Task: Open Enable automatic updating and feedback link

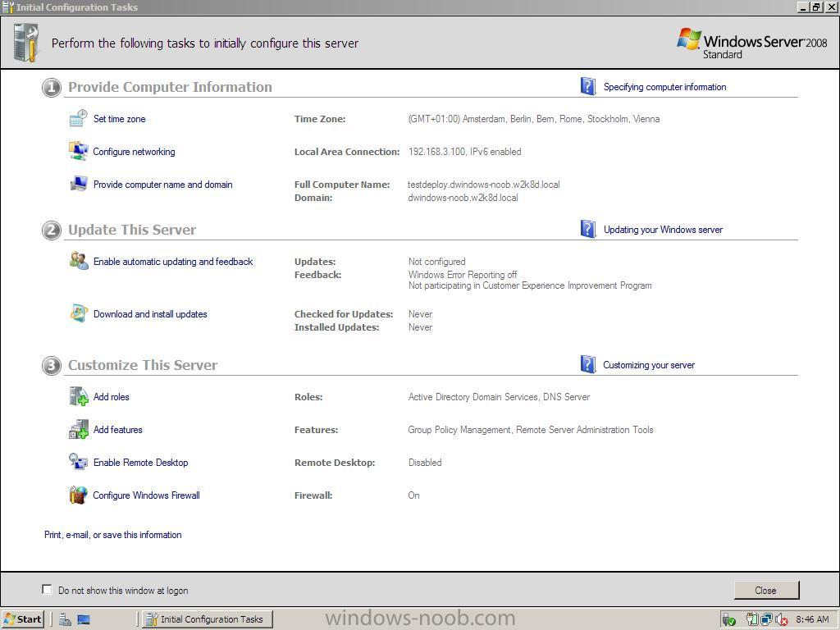Action: coord(173,262)
